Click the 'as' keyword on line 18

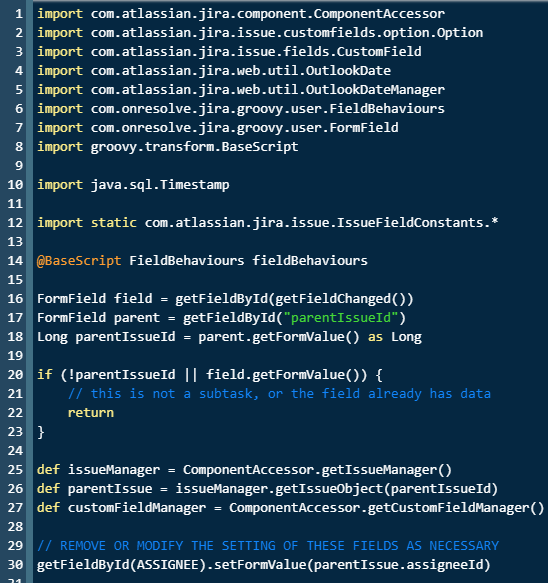[x=375, y=337]
